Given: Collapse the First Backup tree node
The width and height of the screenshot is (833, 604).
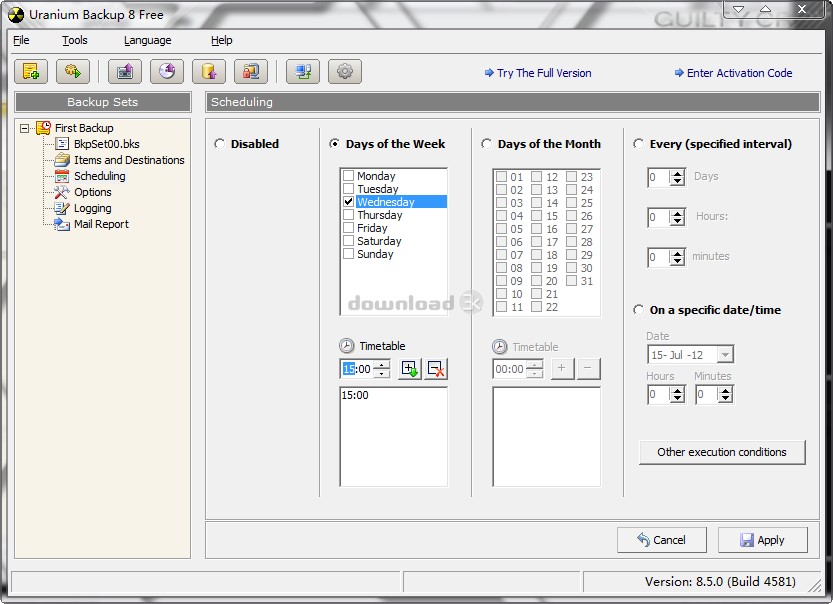Looking at the screenshot, I should 24,128.
